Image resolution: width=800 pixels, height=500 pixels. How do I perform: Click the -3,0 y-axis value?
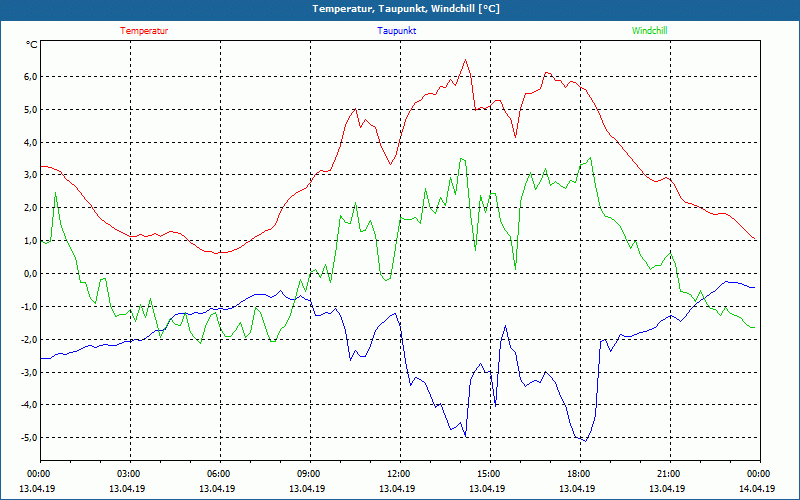[29, 372]
